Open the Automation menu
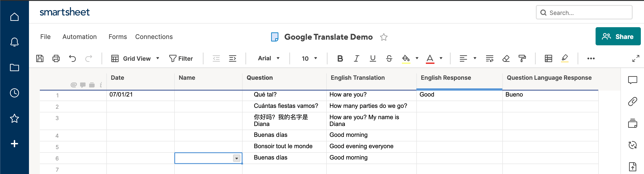Viewport: 644px width, 174px height. [x=79, y=37]
